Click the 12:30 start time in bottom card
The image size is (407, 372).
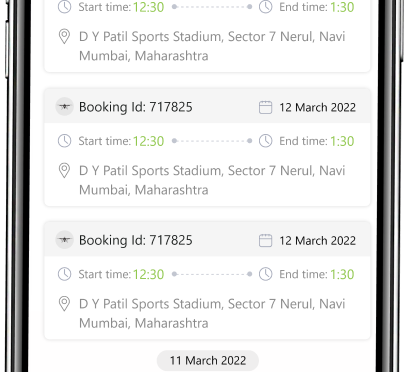149,274
